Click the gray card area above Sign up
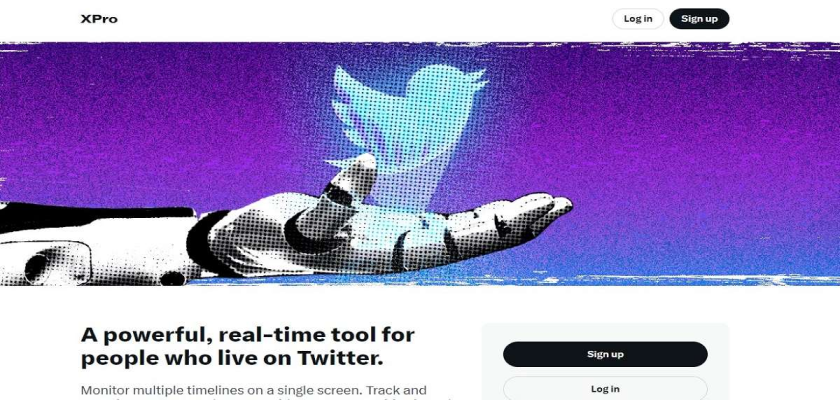 click(x=605, y=332)
